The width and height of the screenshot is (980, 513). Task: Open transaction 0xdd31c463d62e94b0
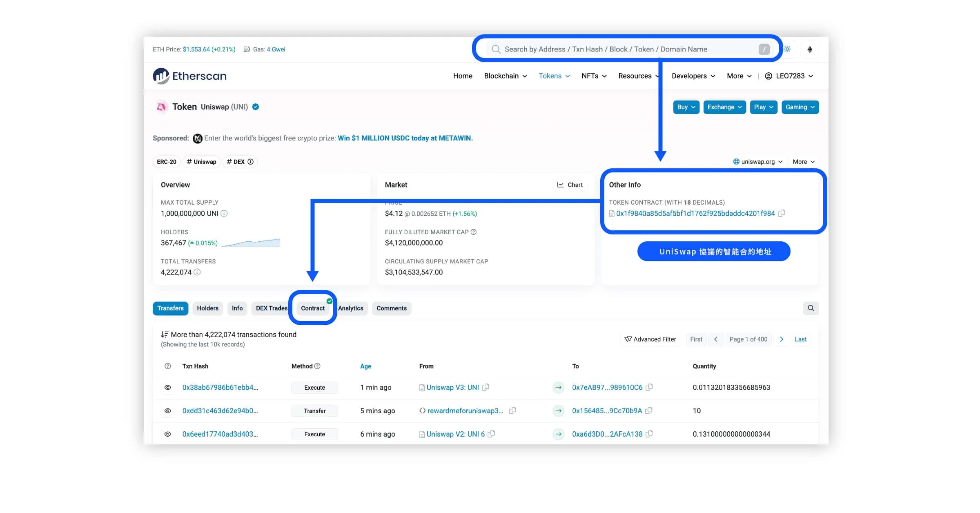point(220,410)
